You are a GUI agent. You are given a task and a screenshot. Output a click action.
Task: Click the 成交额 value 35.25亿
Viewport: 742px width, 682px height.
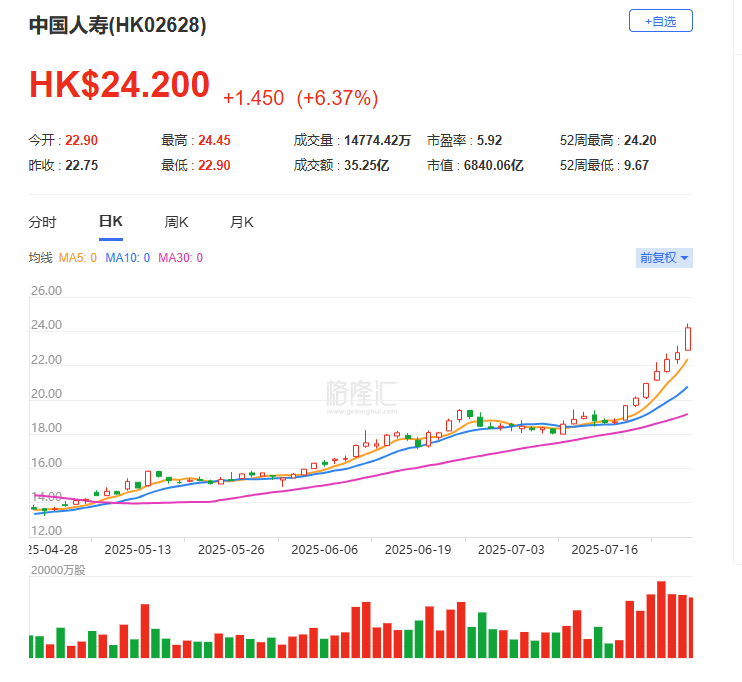pyautogui.click(x=366, y=166)
